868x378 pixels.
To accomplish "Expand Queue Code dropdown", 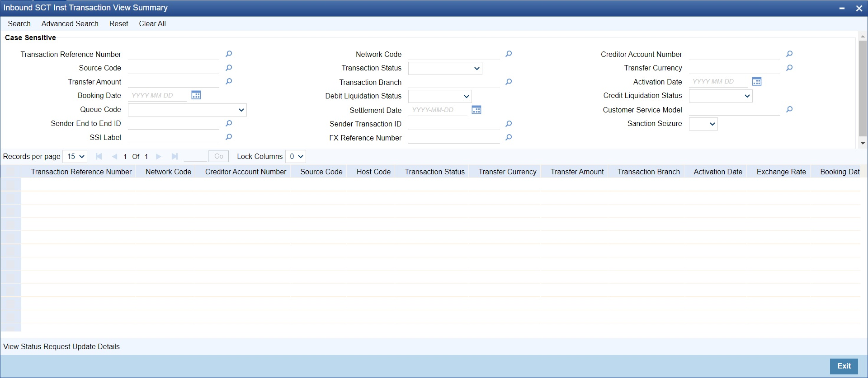I will pos(187,110).
